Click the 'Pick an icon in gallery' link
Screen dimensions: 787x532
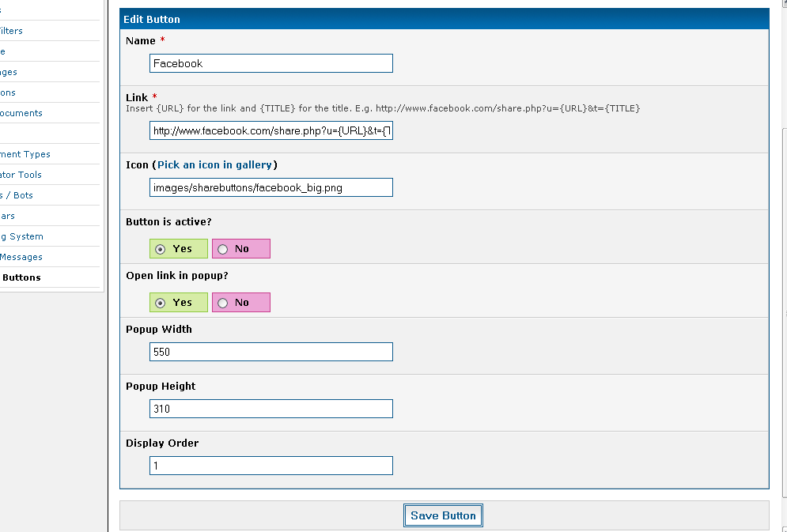(x=214, y=165)
